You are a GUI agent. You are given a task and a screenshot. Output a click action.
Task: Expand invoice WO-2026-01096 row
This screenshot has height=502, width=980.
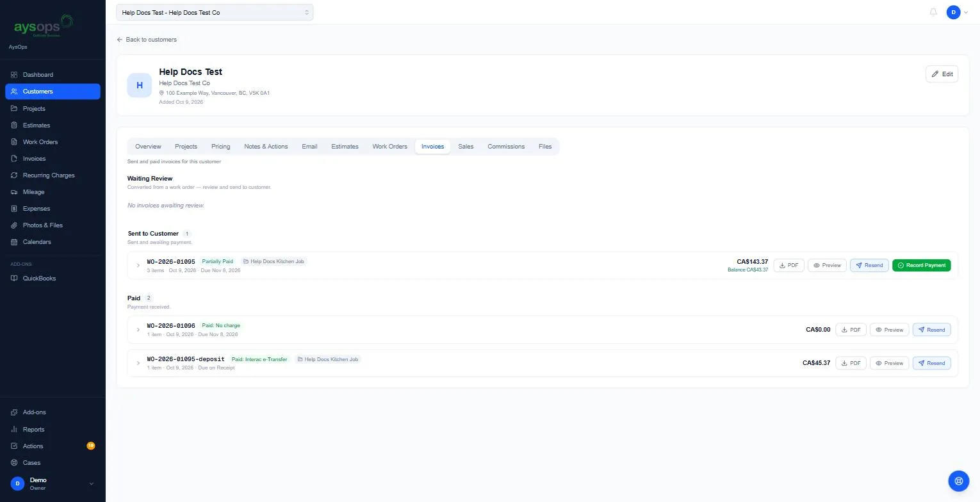138,330
